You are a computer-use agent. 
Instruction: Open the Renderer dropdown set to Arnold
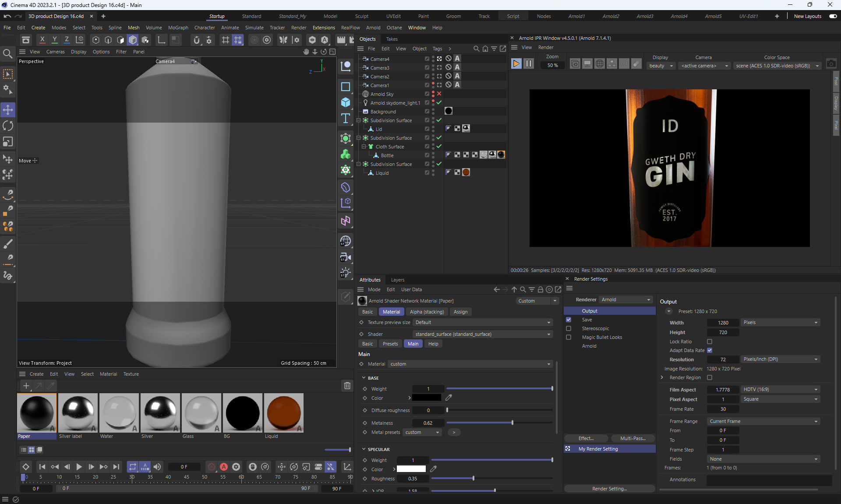coord(625,300)
